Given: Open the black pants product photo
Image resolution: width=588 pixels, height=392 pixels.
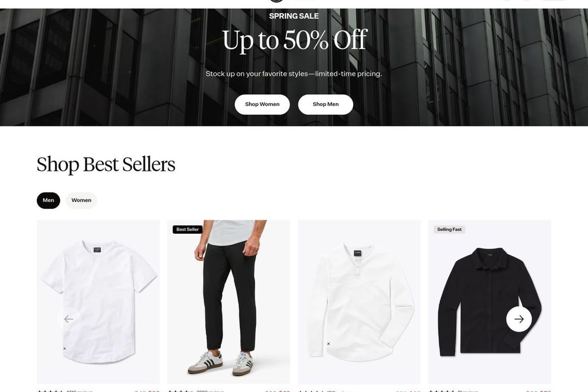Looking at the screenshot, I should [x=229, y=302].
